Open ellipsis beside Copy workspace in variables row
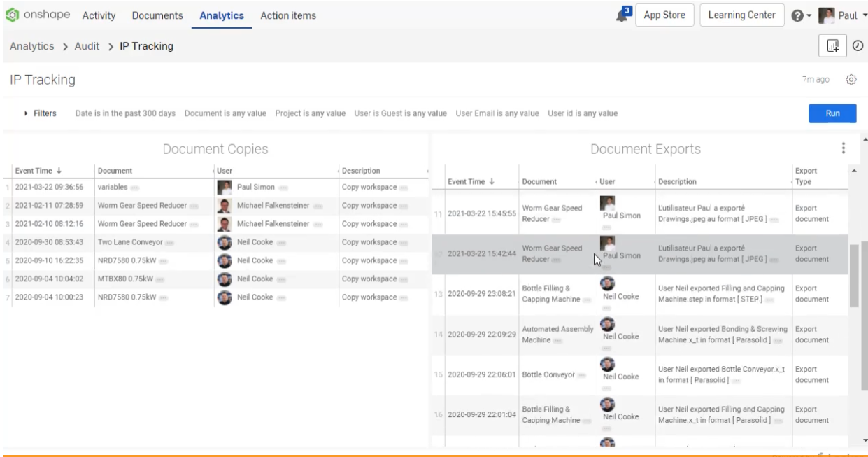868x457 pixels. [404, 188]
